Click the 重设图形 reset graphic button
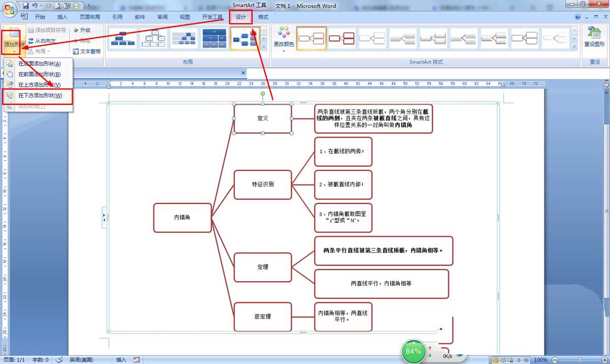Screen dimensions: 610x364 click(594, 38)
